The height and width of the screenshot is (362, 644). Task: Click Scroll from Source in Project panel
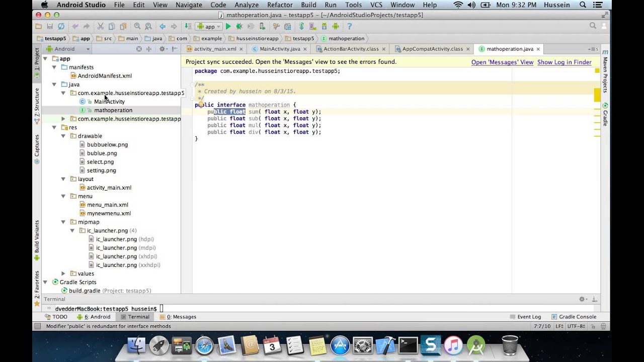click(x=139, y=49)
